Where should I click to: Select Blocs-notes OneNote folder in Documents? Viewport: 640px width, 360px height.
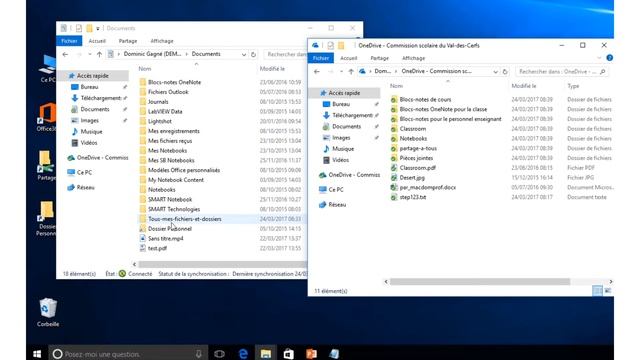(174, 82)
